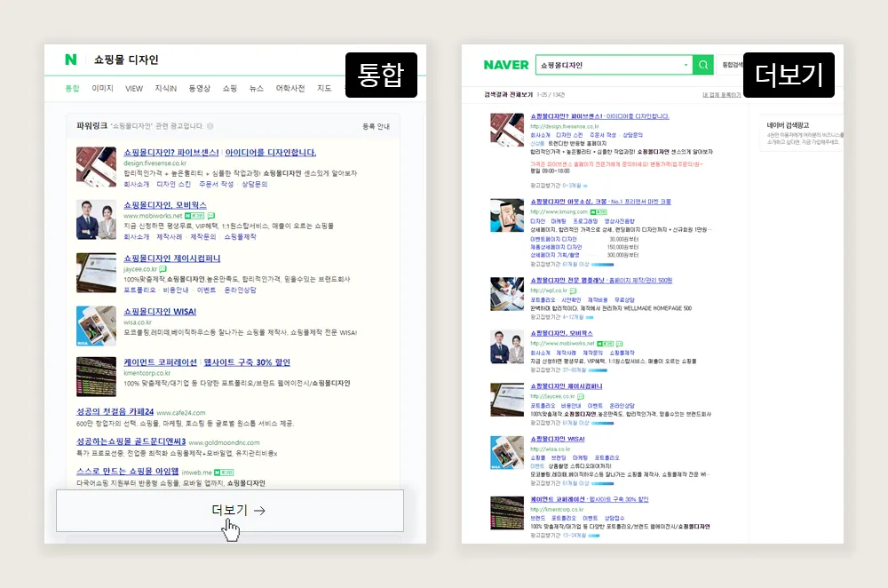The image size is (888, 588).
Task: Click the info icon beside 파워링크 heading
Action: pos(210,126)
